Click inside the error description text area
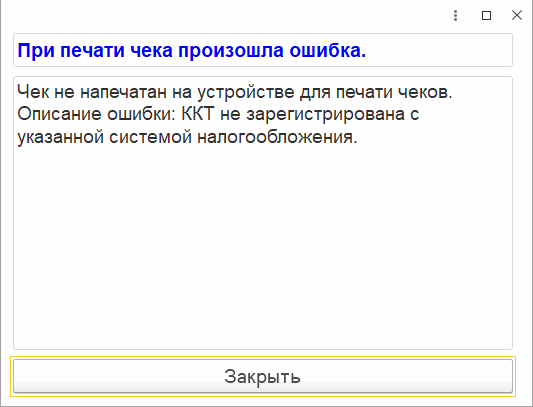The image size is (533, 407). (263, 213)
